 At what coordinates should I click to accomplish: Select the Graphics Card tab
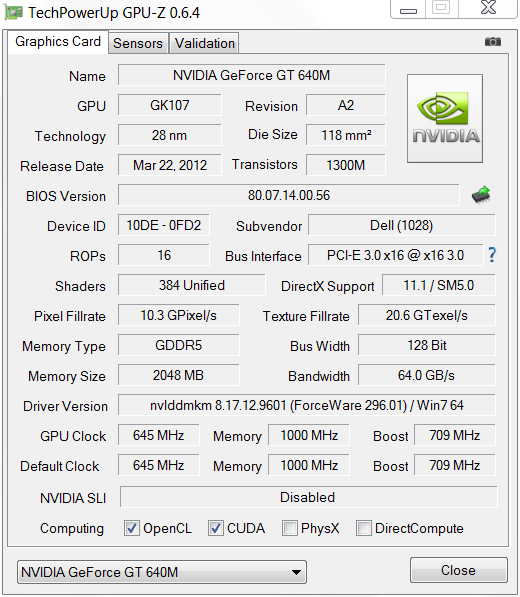click(58, 42)
